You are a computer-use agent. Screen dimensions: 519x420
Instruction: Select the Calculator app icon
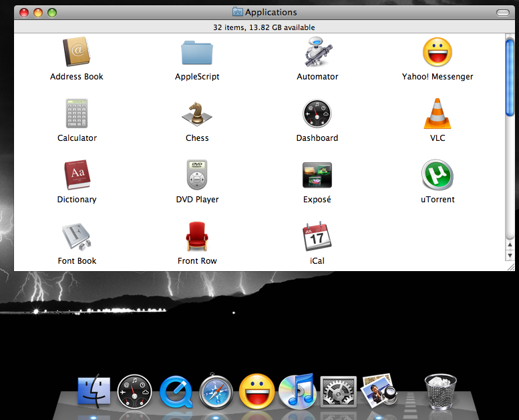[x=77, y=114]
